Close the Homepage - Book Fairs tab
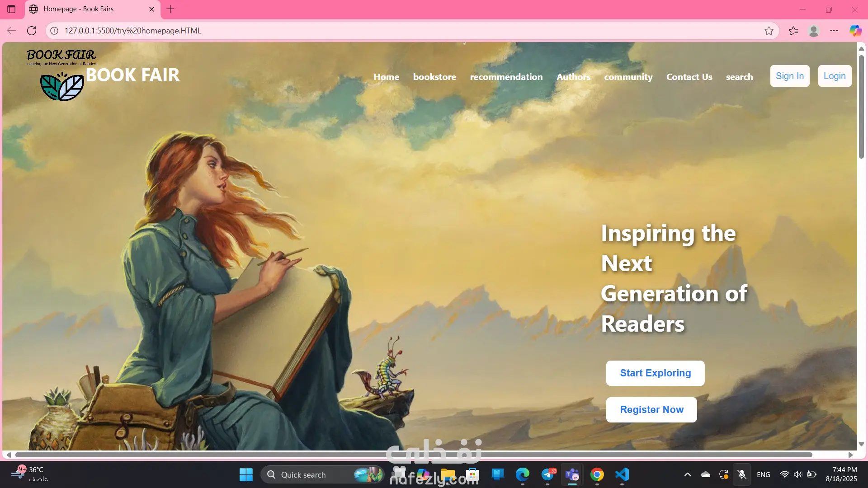This screenshot has width=868, height=488. tap(152, 9)
